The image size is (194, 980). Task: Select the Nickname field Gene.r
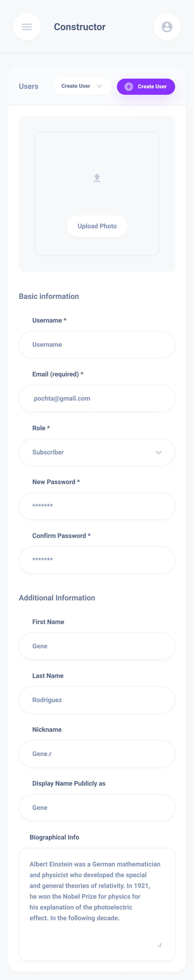click(97, 754)
